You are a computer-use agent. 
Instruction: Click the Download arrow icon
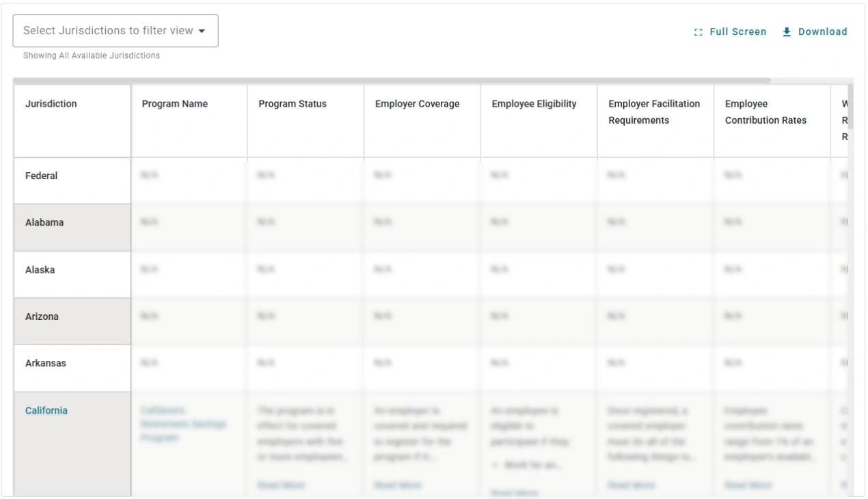(787, 32)
